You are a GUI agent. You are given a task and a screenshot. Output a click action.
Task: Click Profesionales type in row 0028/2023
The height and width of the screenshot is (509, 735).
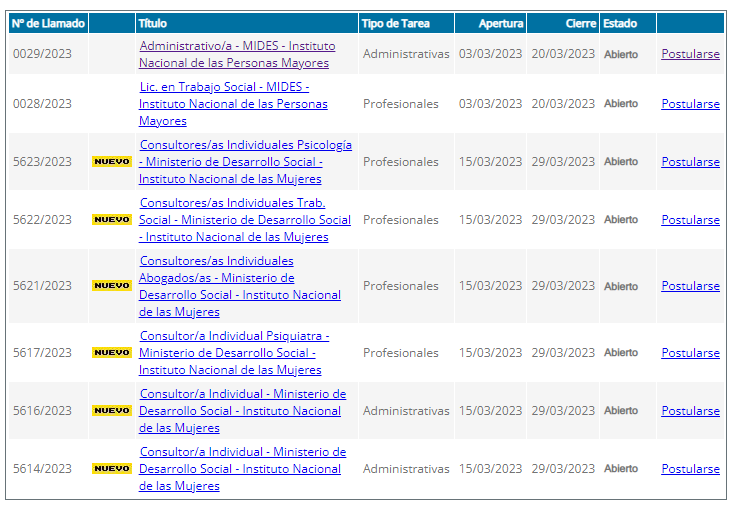[x=401, y=104]
